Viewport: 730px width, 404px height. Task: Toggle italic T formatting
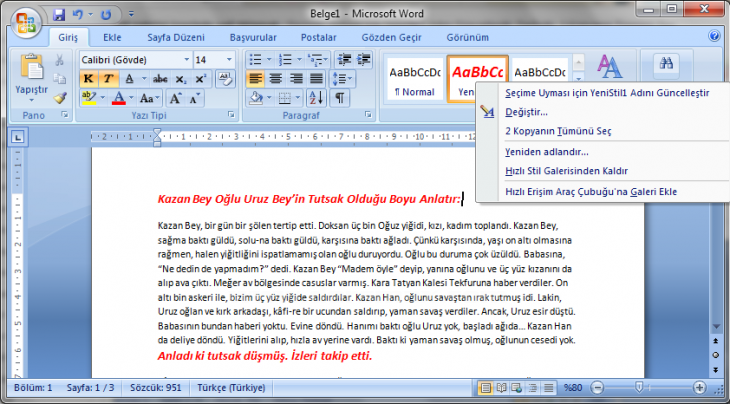pos(108,79)
